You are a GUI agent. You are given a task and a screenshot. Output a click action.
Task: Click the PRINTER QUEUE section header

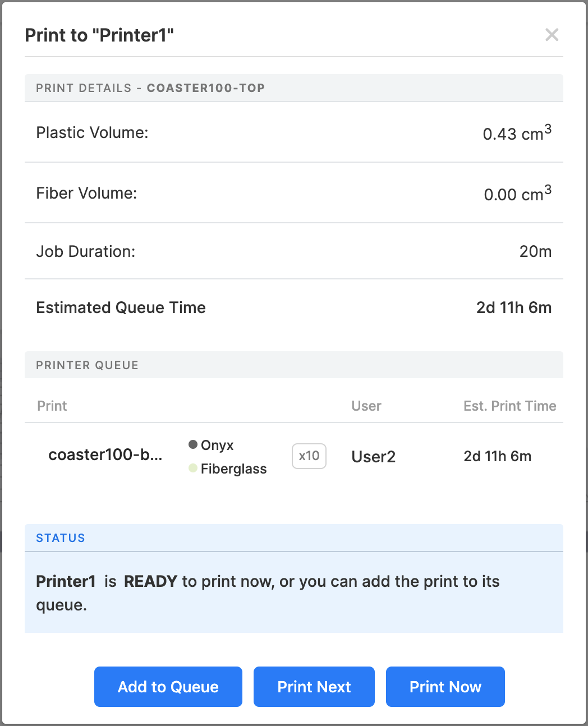click(87, 365)
